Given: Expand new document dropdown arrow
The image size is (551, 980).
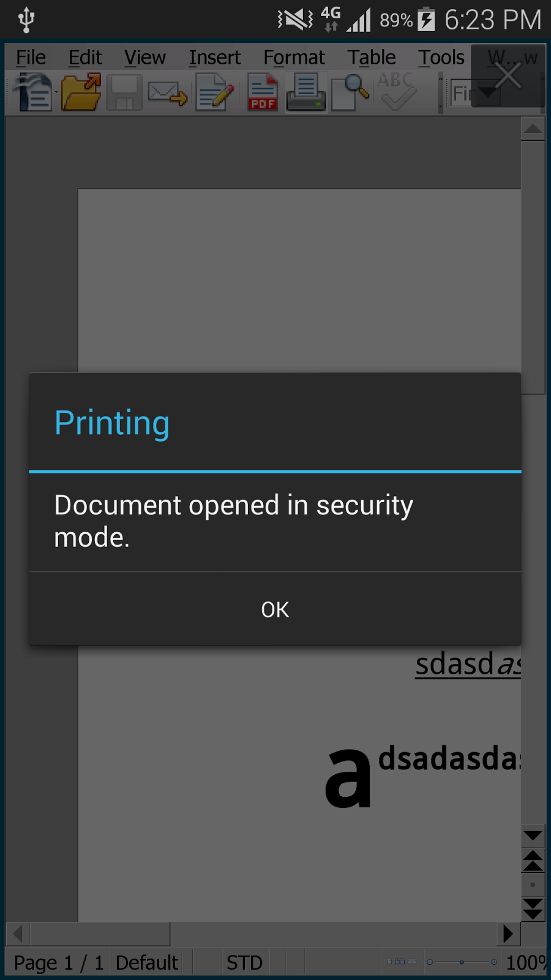Looking at the screenshot, I should coord(56,92).
